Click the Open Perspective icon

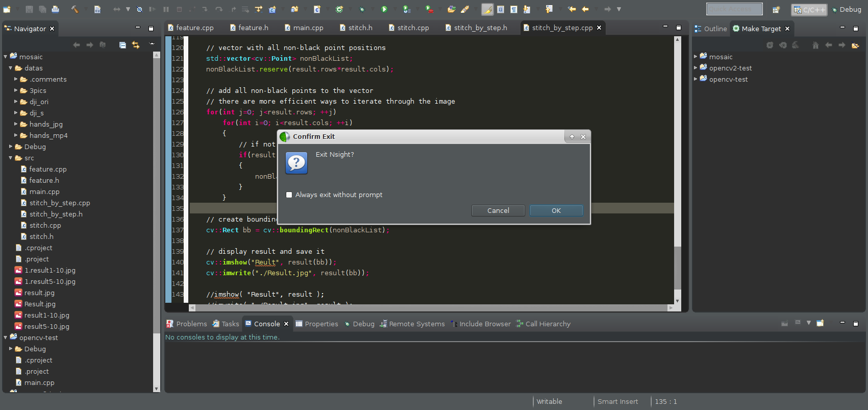[x=776, y=9]
